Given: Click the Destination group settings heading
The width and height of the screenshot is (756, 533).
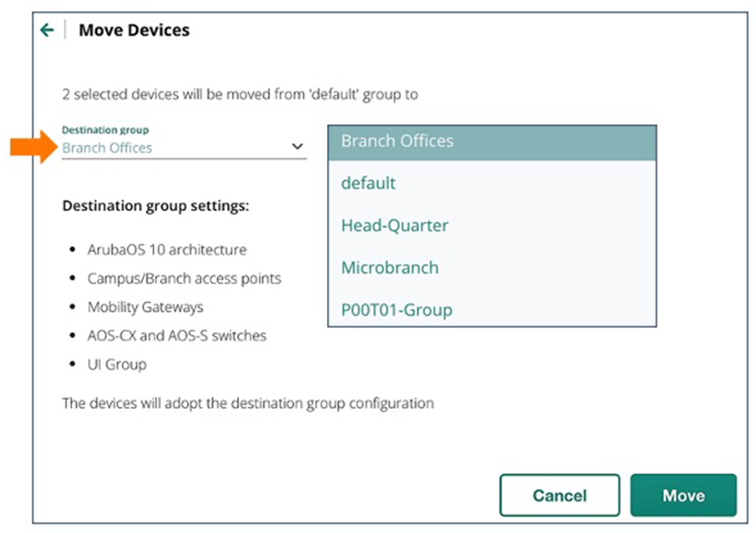Looking at the screenshot, I should [155, 205].
